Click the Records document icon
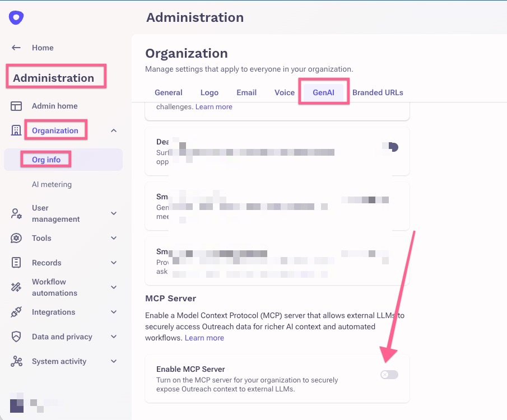The width and height of the screenshot is (507, 420). pos(16,263)
